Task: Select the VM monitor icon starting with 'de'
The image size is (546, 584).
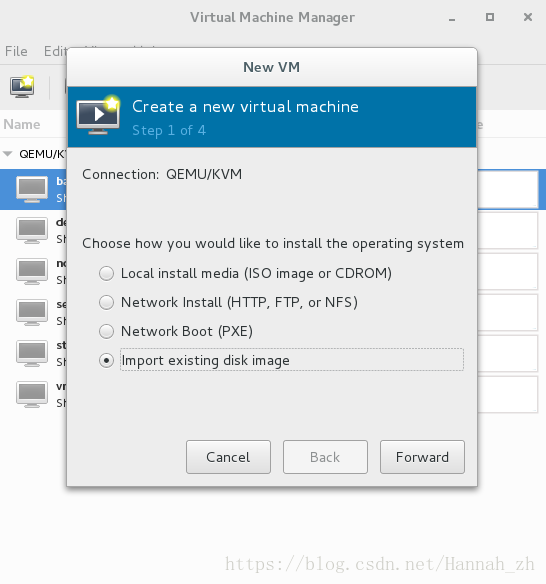Action: [x=32, y=231]
